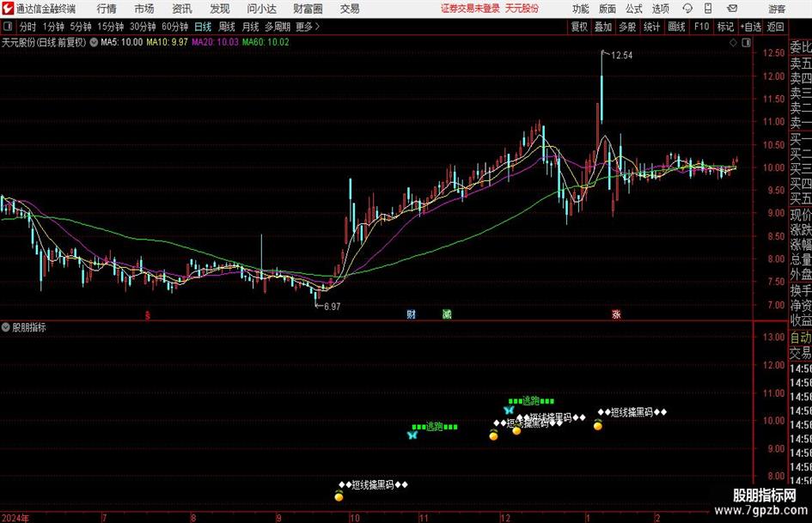
Task: Open the 功能 menu
Action: point(581,9)
